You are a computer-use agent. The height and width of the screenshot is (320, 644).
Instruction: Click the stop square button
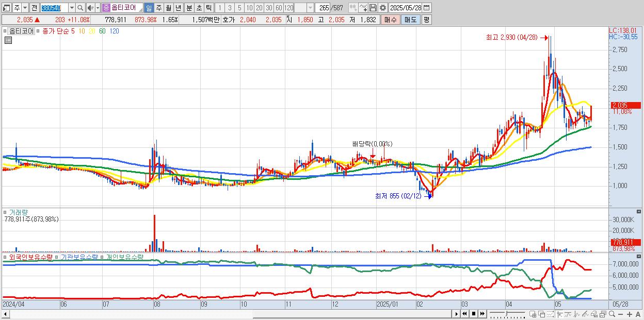click(x=474, y=314)
